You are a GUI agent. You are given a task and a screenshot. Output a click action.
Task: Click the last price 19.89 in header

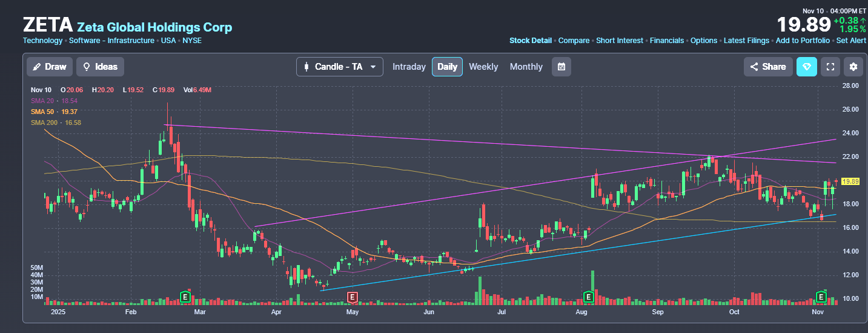point(804,25)
